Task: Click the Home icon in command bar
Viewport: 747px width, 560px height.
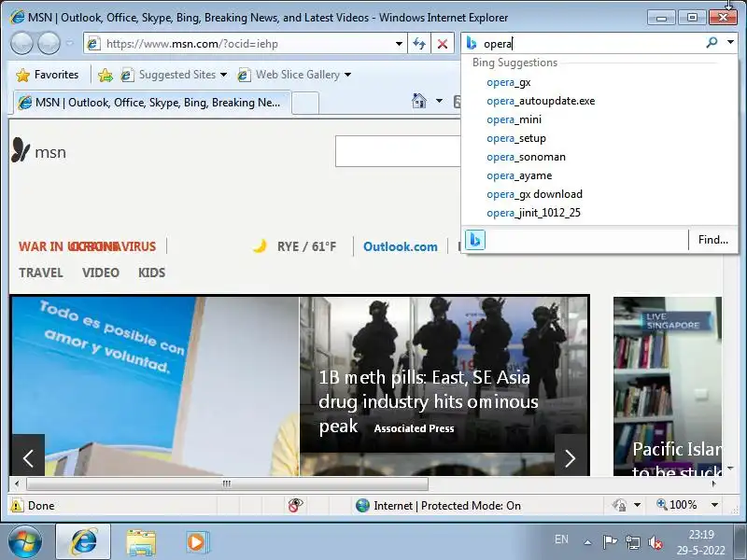Action: (x=418, y=101)
